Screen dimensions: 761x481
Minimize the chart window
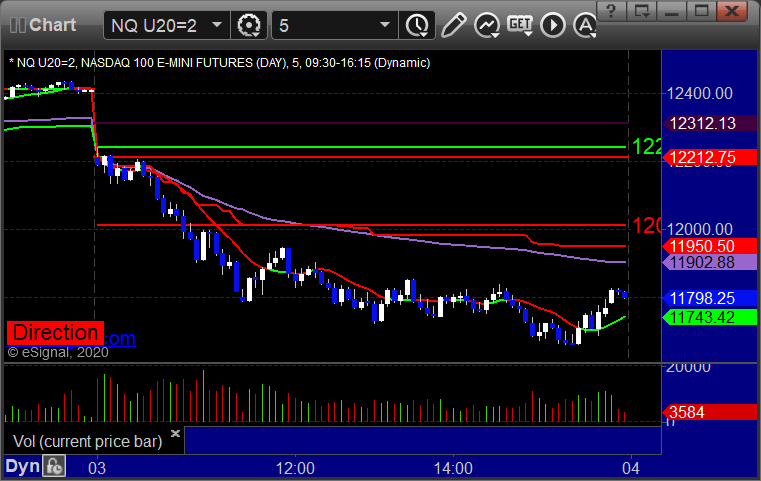tap(672, 11)
